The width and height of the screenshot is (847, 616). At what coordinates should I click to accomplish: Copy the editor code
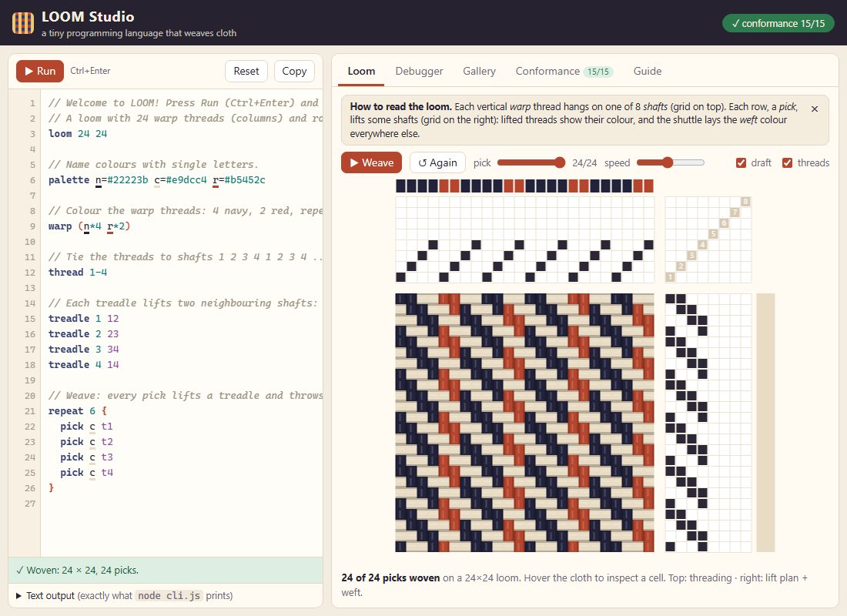coord(294,72)
